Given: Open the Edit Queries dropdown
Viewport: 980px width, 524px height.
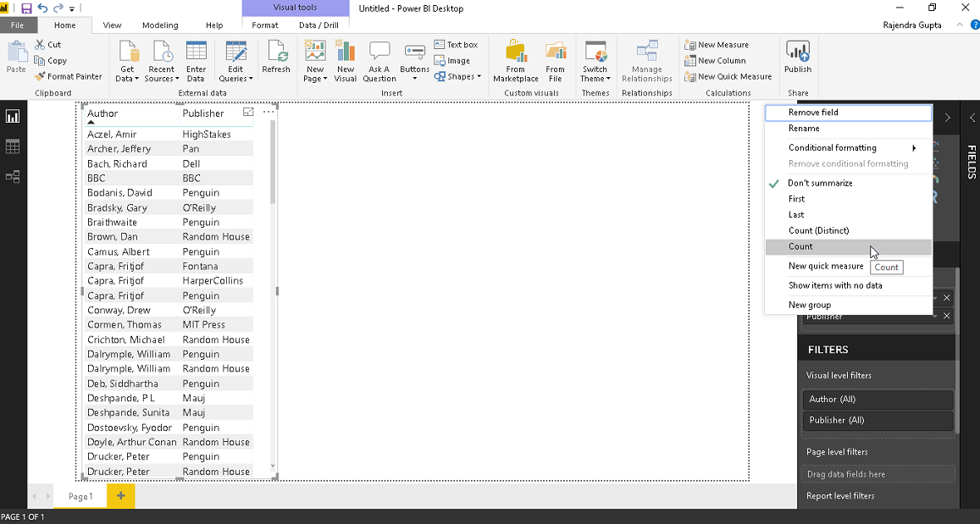Looking at the screenshot, I should 235,61.
